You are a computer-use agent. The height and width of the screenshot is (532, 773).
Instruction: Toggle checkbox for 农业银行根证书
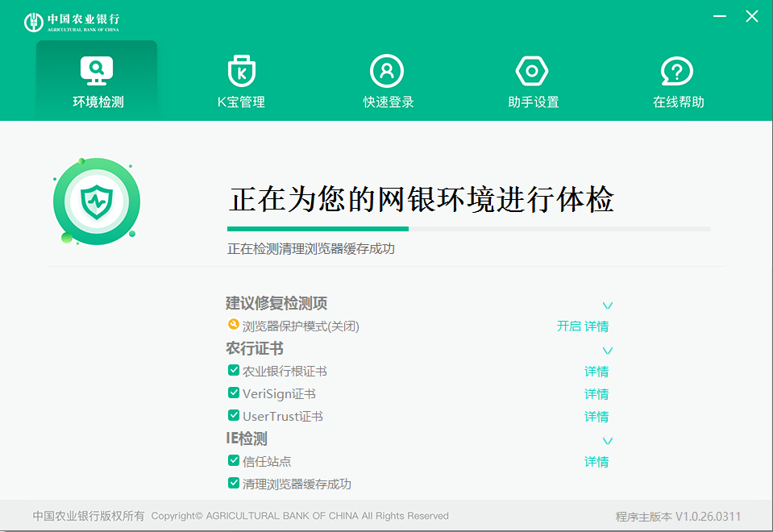(234, 370)
